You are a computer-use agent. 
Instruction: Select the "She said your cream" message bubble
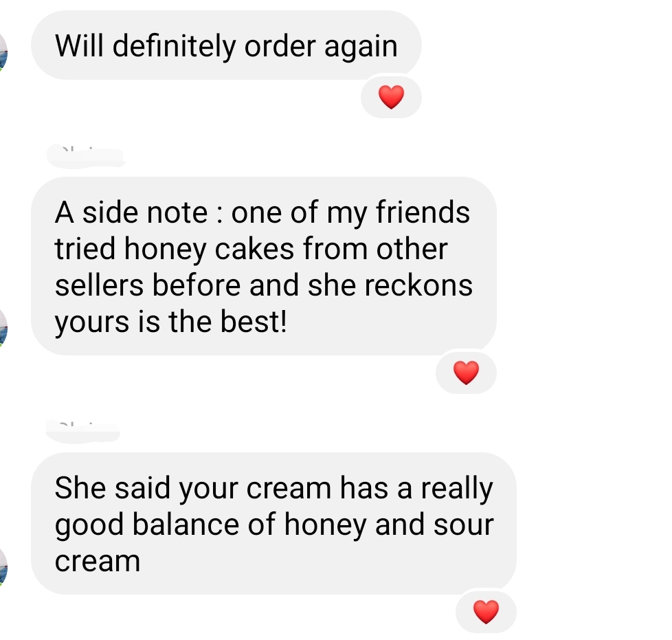pos(273,523)
